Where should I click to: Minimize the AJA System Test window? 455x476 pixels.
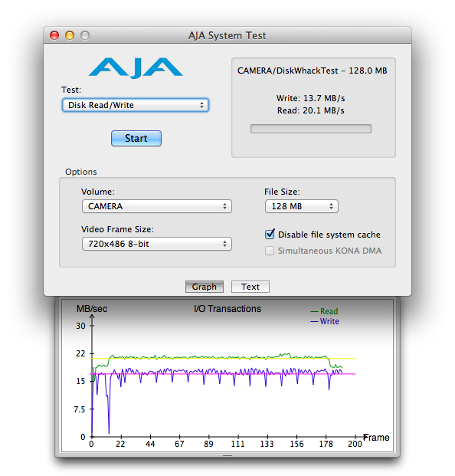[x=70, y=35]
